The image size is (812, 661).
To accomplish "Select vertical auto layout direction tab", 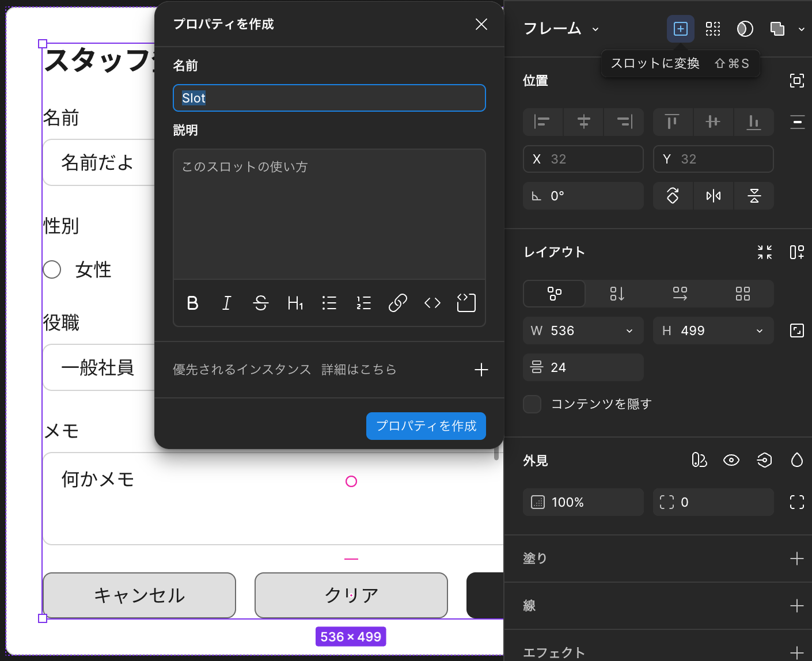I will pos(617,294).
